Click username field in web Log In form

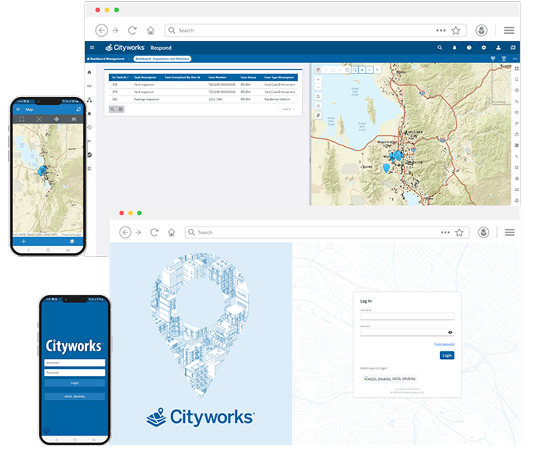[x=407, y=316]
